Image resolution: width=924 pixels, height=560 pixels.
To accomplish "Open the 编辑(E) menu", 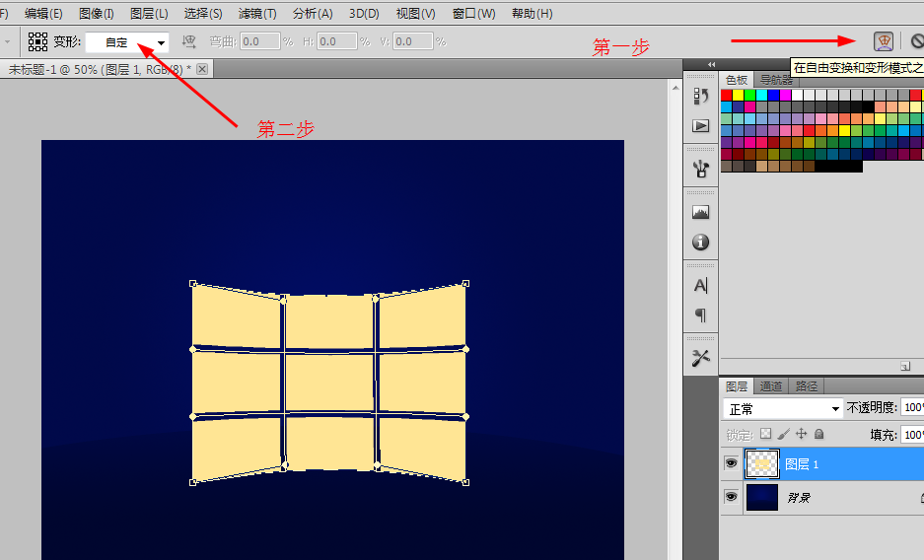I will pyautogui.click(x=43, y=13).
